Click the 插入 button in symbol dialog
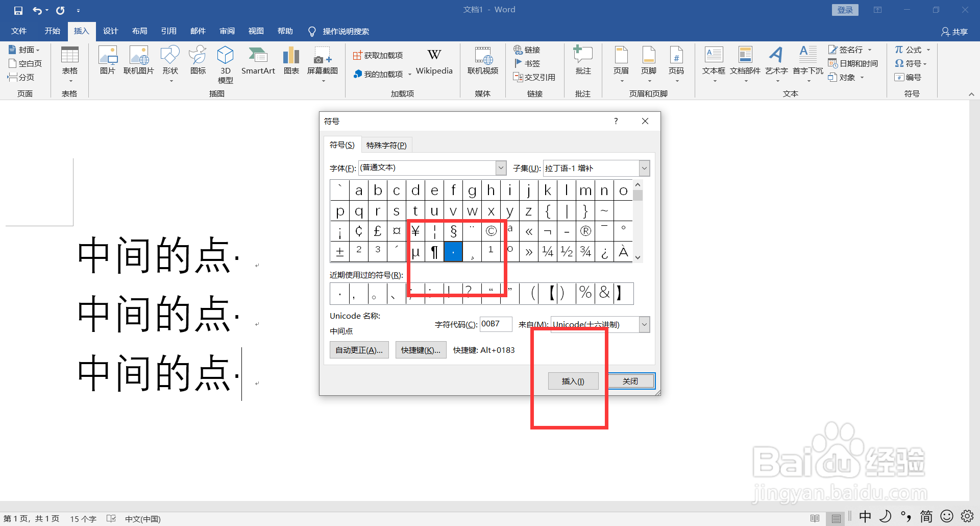 point(573,381)
